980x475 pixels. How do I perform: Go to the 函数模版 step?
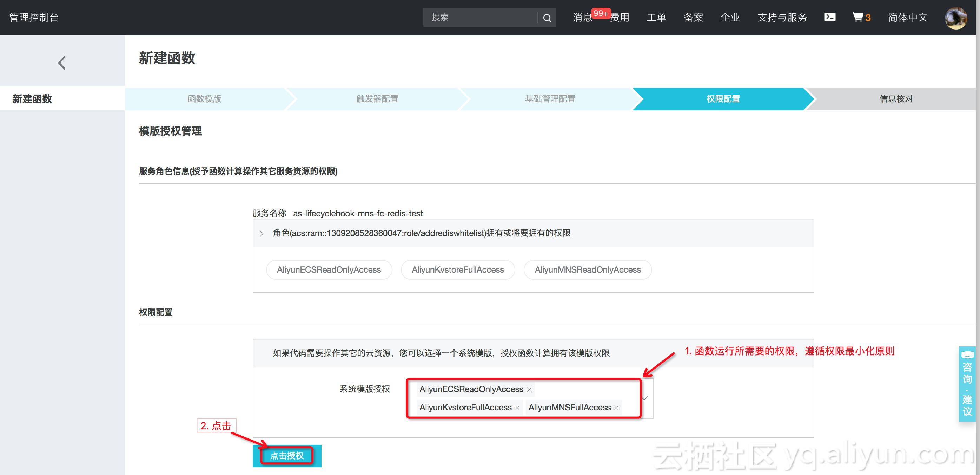pyautogui.click(x=205, y=99)
